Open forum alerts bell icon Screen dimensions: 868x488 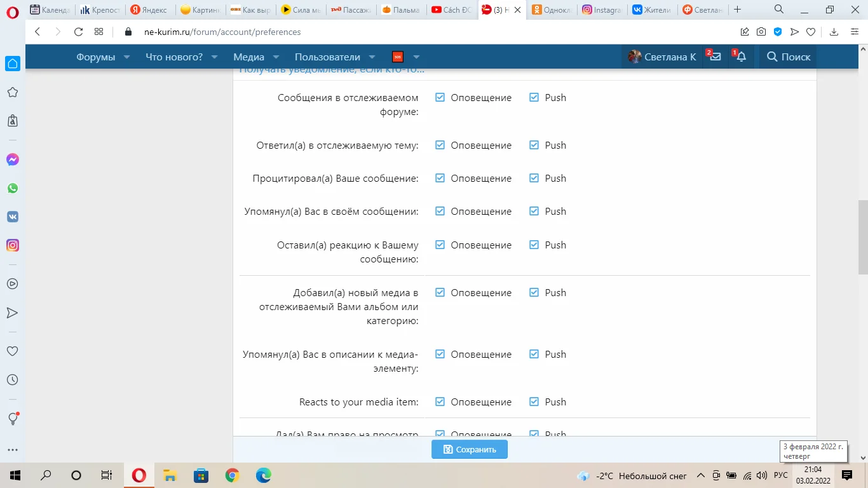[x=741, y=57]
